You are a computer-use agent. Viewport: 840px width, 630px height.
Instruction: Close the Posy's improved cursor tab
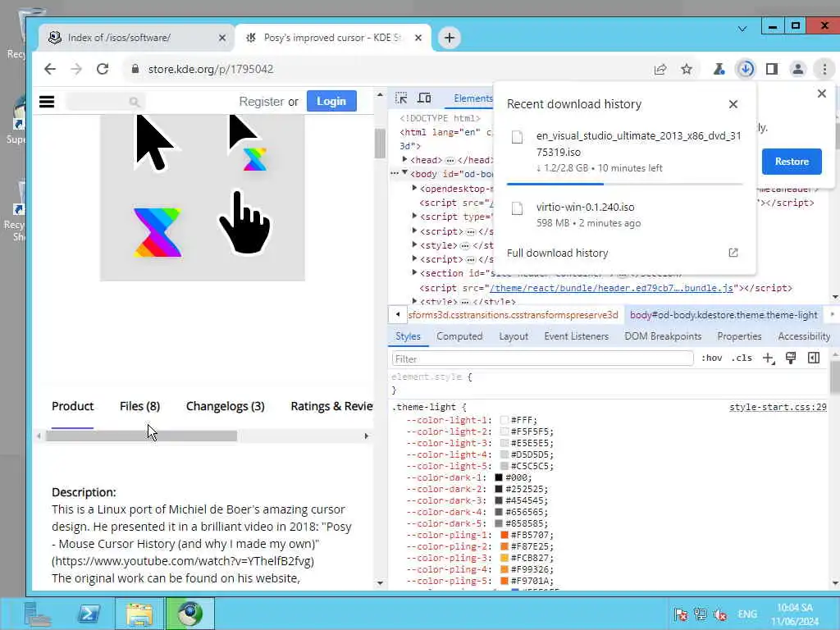tap(418, 38)
